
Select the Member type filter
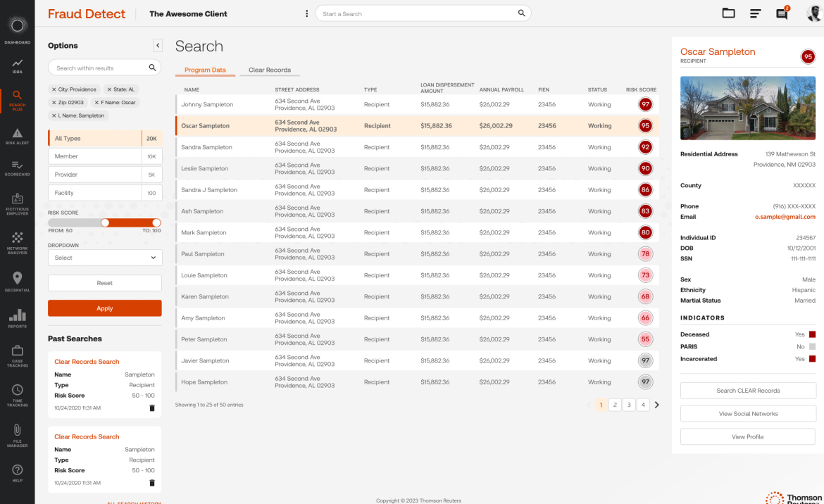click(x=105, y=156)
